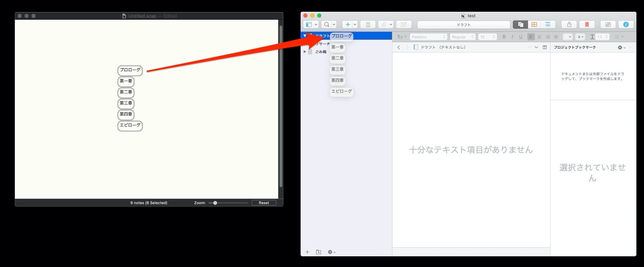Open the binder footer gear menu

[x=331, y=252]
